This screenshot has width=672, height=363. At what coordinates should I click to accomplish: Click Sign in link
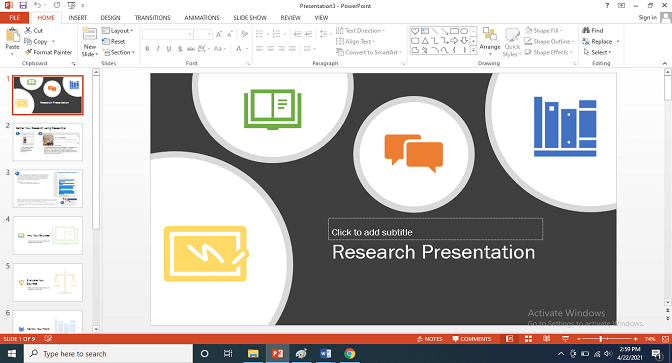pyautogui.click(x=648, y=17)
